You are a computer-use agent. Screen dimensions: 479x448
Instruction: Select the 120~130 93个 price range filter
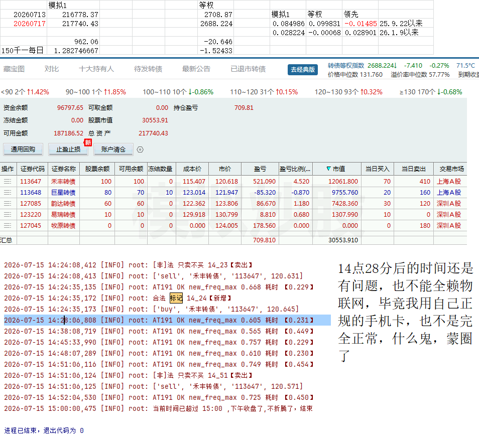(x=348, y=92)
